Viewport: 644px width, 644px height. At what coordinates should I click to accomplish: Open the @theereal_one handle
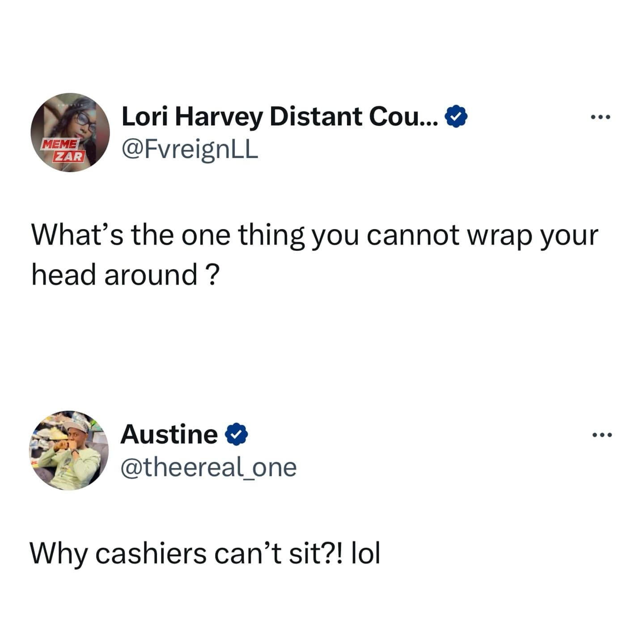click(x=208, y=468)
